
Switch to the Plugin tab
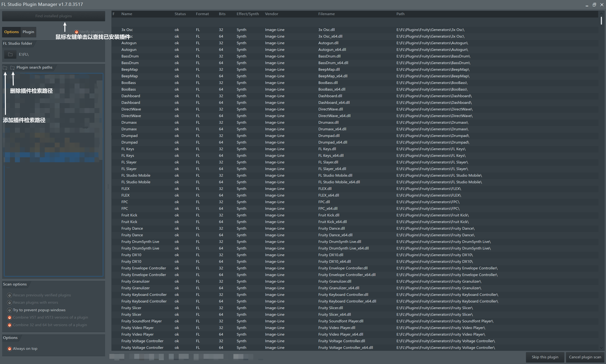(28, 32)
